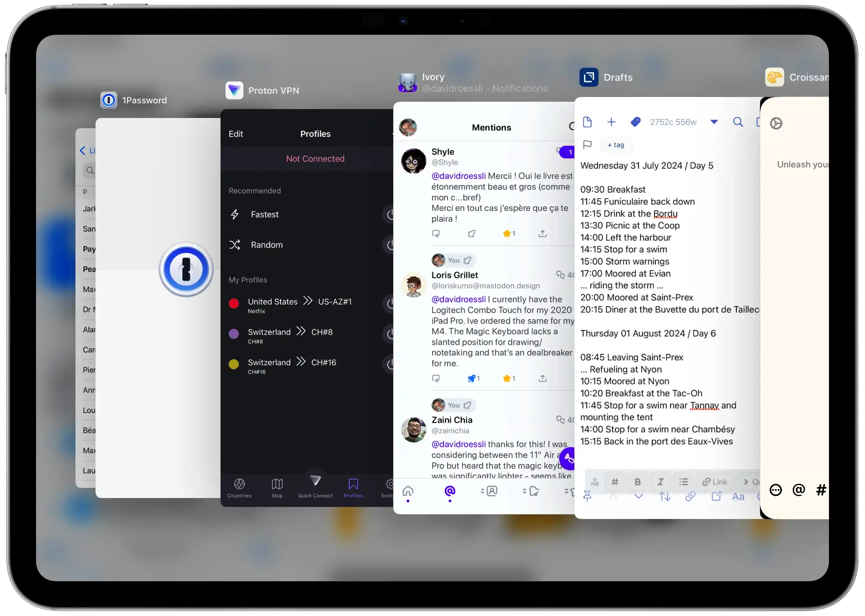The image size is (865, 616).
Task: Toggle italic formatting in Drafts
Action: [x=660, y=482]
